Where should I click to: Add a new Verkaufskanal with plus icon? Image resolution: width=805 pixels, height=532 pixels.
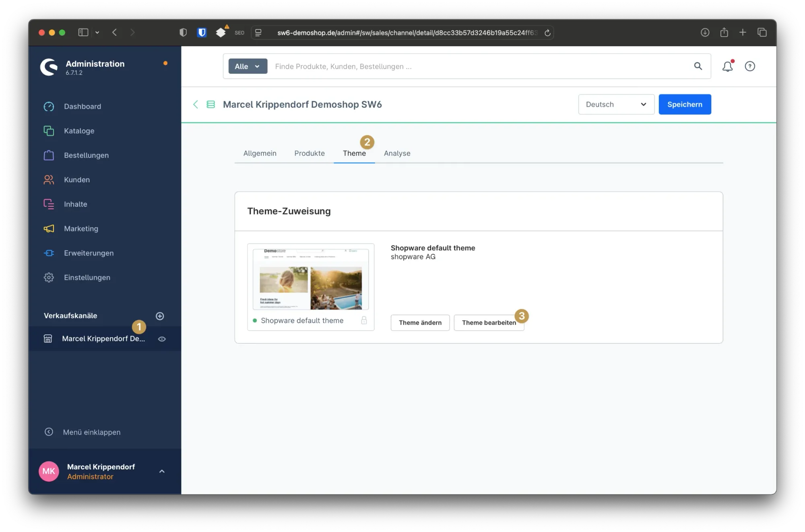[160, 316]
